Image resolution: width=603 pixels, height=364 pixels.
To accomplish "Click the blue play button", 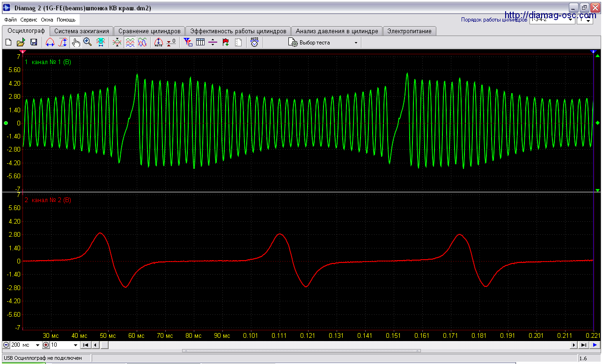I will tap(595, 345).
